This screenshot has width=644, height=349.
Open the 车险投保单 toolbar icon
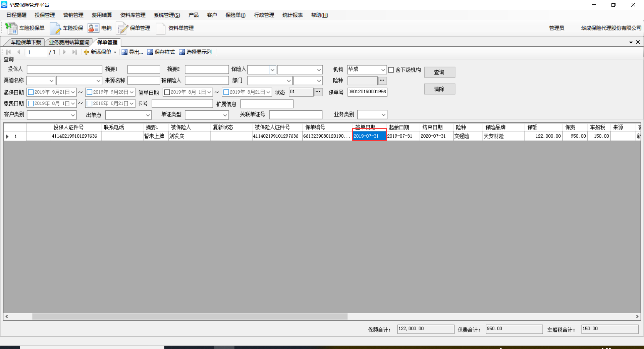click(x=12, y=28)
